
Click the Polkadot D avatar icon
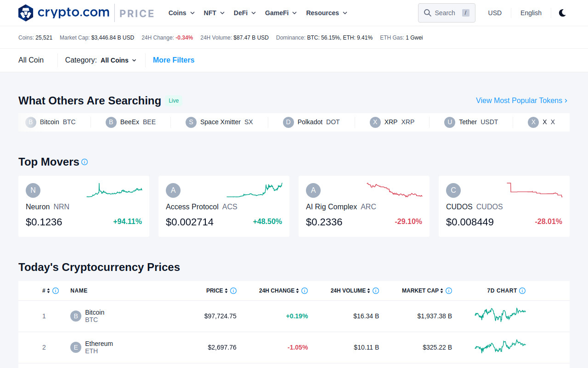(288, 122)
